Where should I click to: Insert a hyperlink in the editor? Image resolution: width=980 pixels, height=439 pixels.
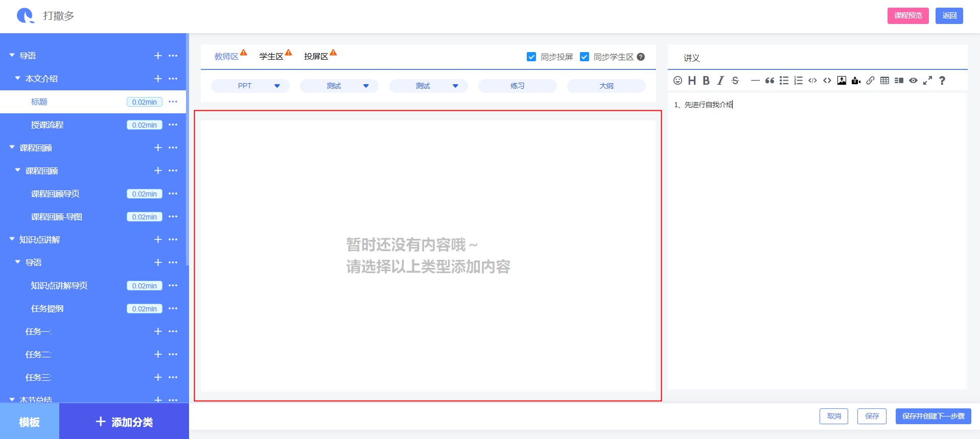pos(870,80)
